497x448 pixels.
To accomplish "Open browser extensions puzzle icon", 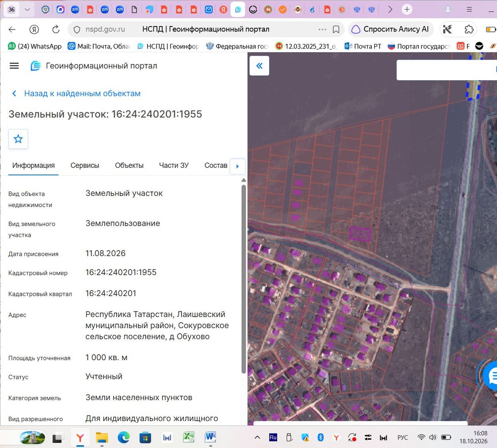I will click(x=469, y=29).
